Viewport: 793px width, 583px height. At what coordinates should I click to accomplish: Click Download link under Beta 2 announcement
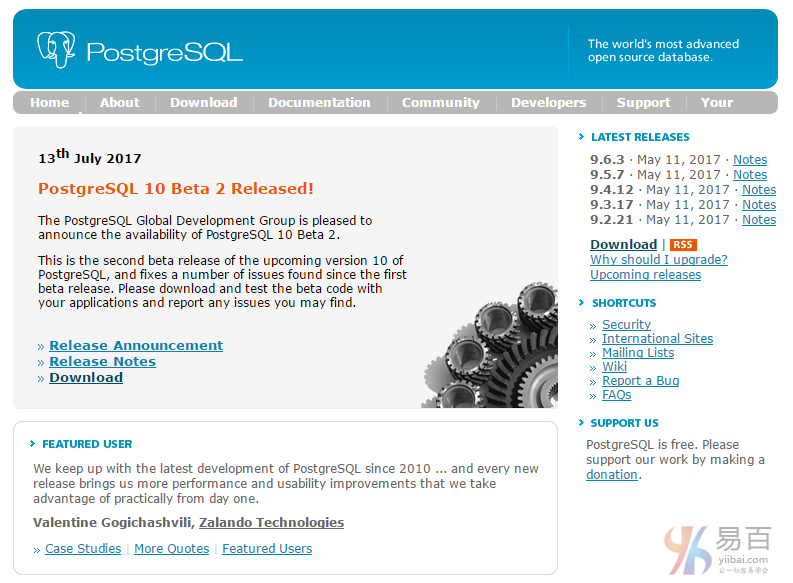pyautogui.click(x=86, y=378)
